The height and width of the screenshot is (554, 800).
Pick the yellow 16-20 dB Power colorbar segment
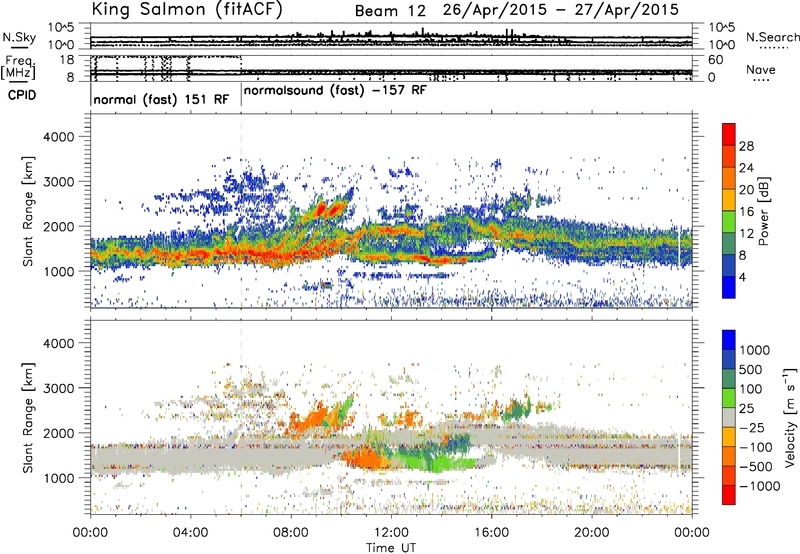click(729, 199)
